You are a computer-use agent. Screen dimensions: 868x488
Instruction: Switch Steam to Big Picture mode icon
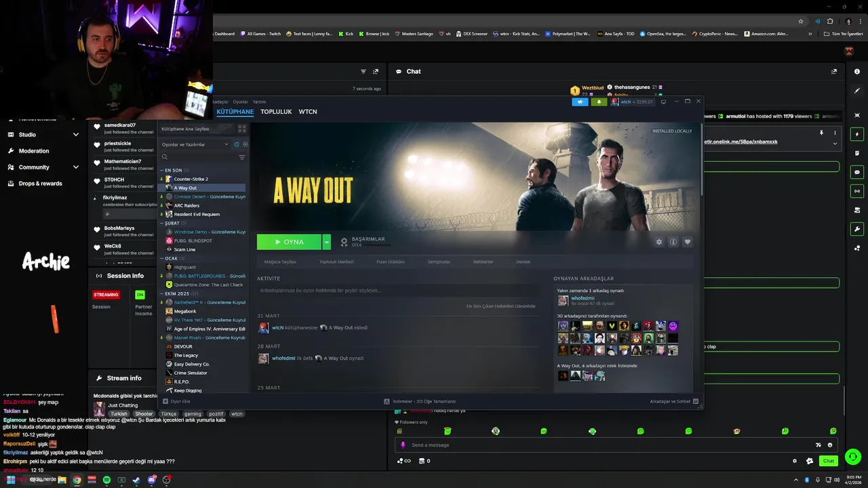663,102
